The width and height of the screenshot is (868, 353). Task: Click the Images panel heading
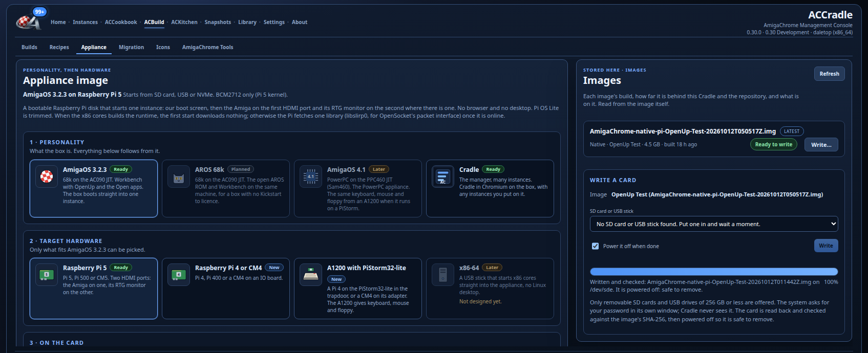click(x=602, y=80)
